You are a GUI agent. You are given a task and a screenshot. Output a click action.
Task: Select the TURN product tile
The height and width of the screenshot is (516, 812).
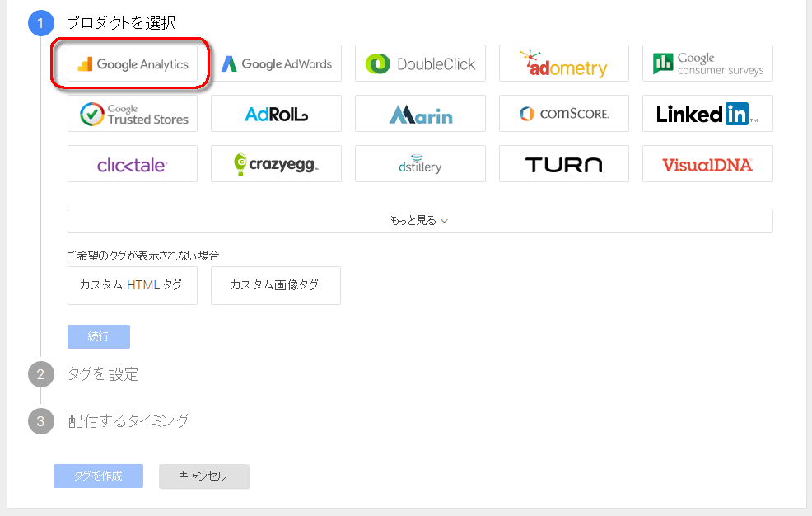pos(564,164)
